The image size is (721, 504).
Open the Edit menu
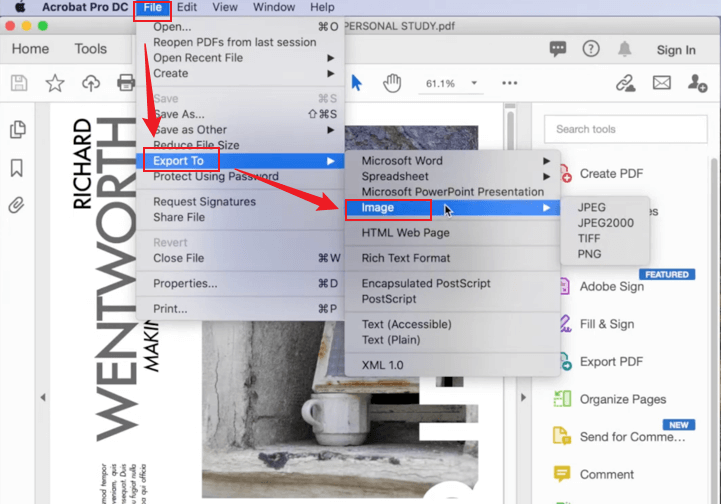pyautogui.click(x=187, y=7)
